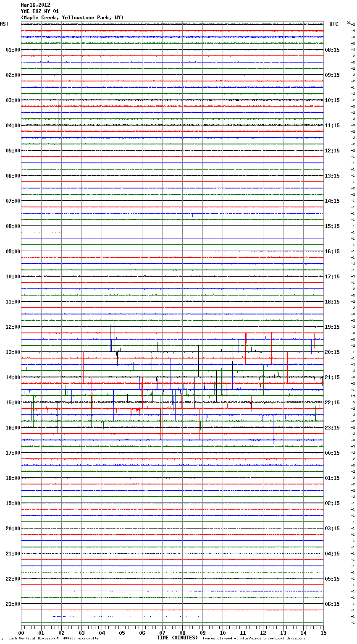Click the DC column header

click(x=349, y=23)
